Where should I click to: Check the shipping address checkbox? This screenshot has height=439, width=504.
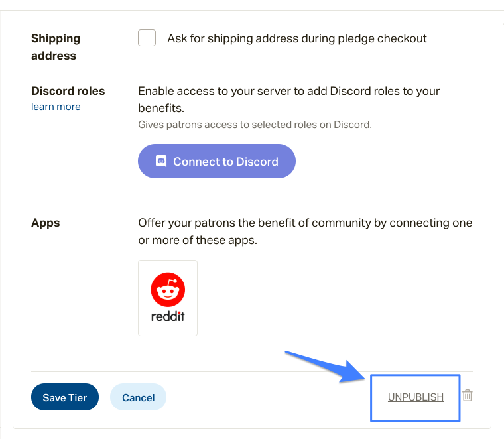147,38
